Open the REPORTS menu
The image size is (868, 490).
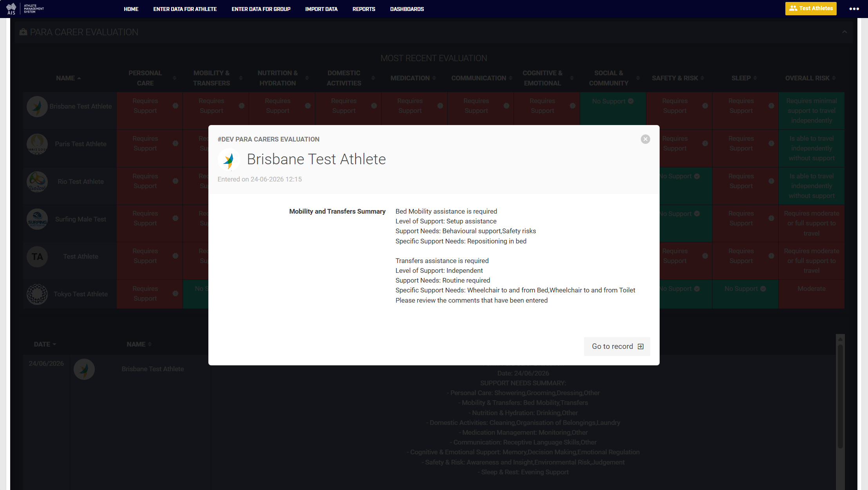[363, 9]
